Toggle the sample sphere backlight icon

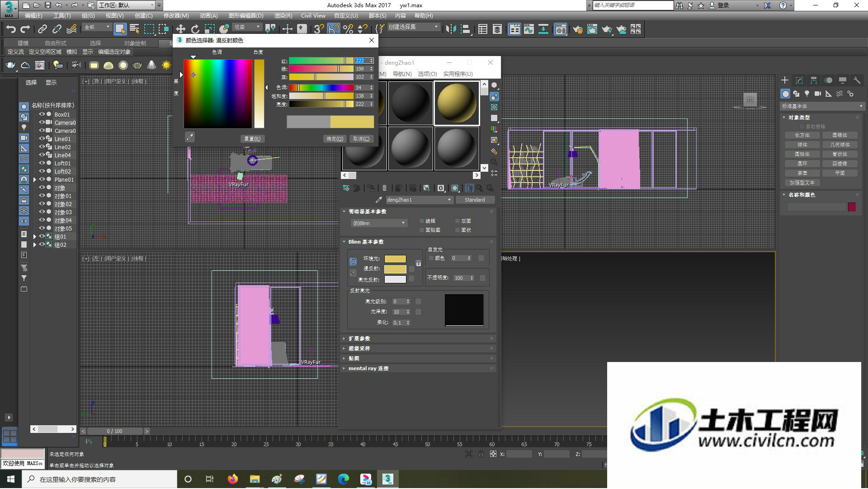coord(494,96)
